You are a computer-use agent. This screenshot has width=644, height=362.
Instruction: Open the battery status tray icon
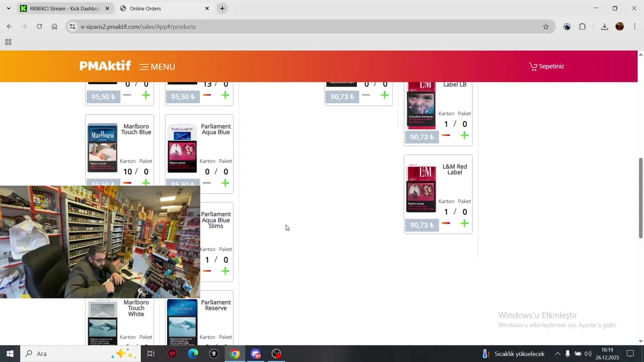578,353
